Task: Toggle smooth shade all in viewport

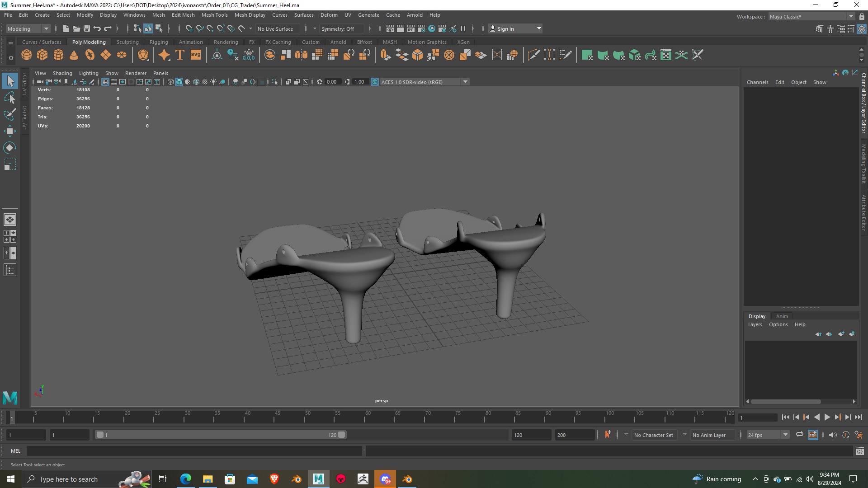Action: coord(179,82)
